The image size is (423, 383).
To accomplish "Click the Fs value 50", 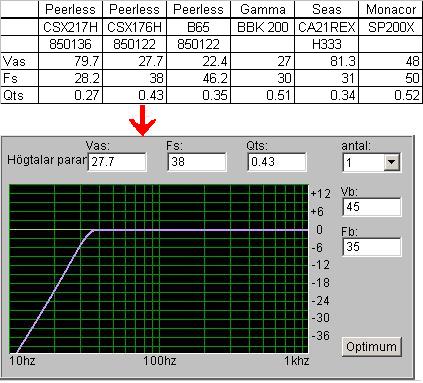I will pyautogui.click(x=391, y=78).
